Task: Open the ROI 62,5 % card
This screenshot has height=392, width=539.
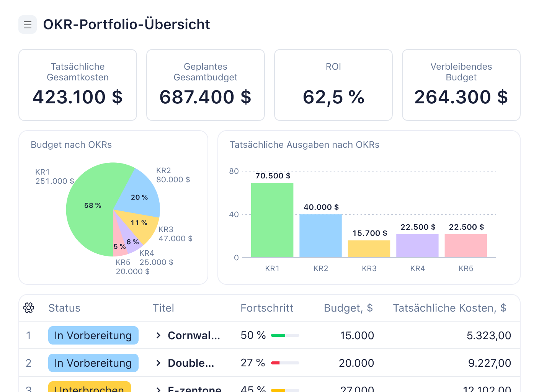Action: pos(333,85)
